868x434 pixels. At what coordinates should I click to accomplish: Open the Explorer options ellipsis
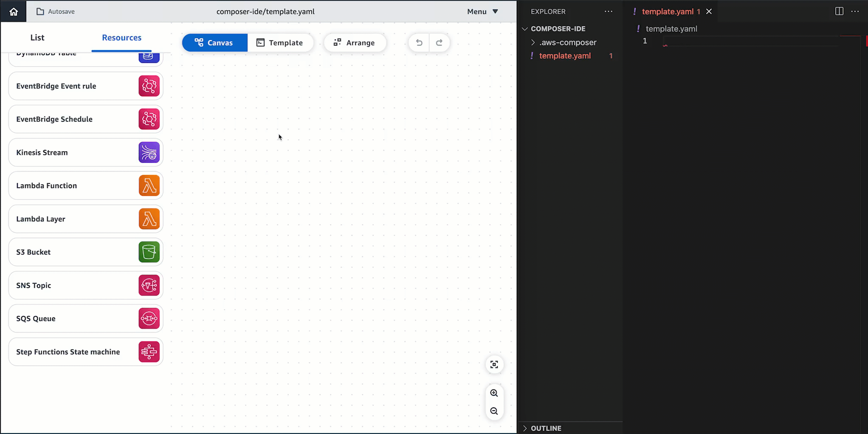[x=609, y=11]
